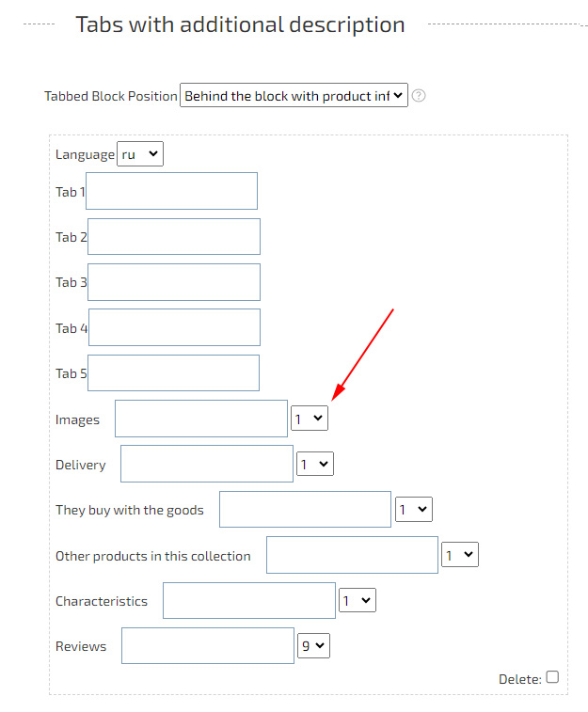Click the Tab 1 text field
This screenshot has width=588, height=712.
coord(171,191)
